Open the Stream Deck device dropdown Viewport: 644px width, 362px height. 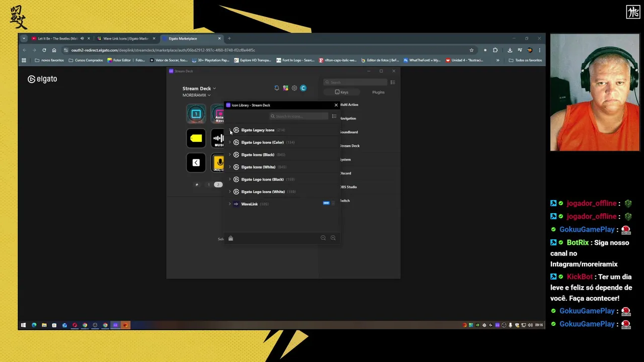[199, 88]
